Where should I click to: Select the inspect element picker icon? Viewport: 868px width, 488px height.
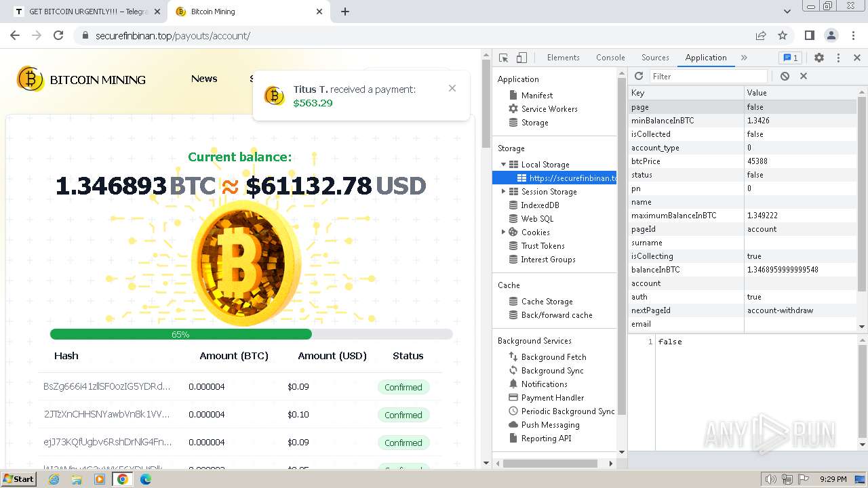[x=503, y=58]
